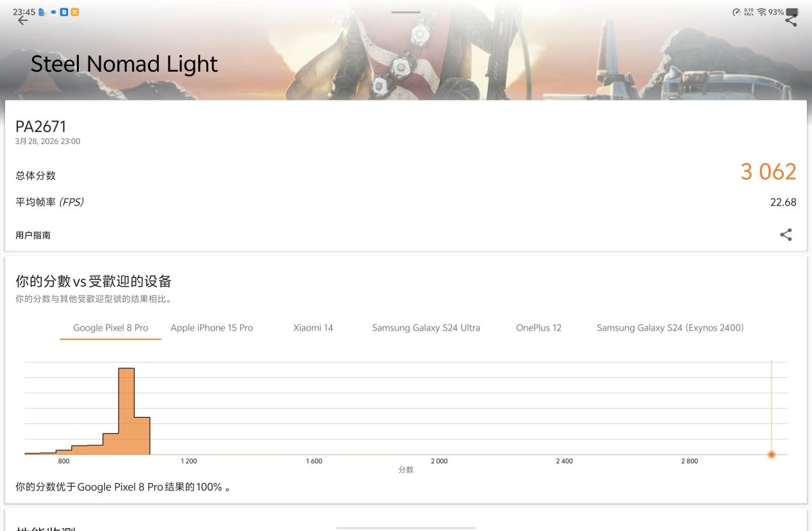This screenshot has height=531, width=812.
Task: Tap the share icon in the header corner
Action: point(791,20)
